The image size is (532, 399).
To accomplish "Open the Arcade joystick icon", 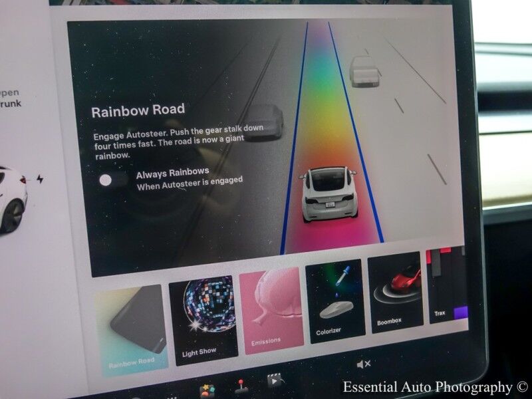I will [241, 387].
